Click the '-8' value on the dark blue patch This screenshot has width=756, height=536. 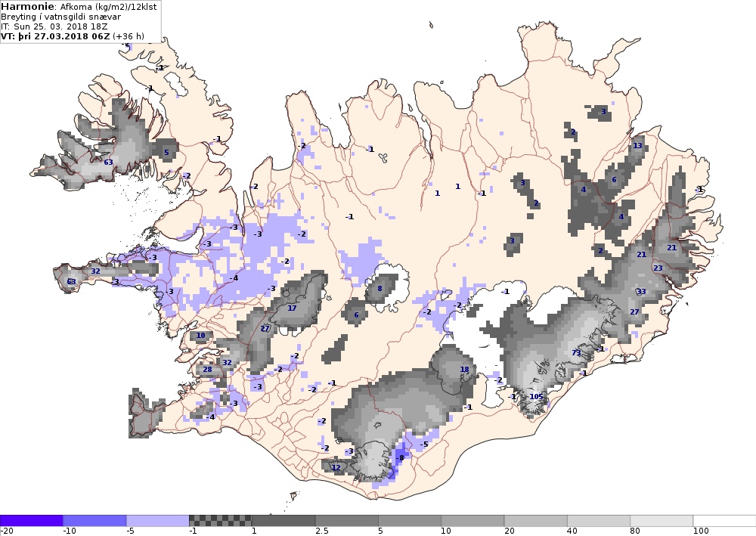pos(400,458)
